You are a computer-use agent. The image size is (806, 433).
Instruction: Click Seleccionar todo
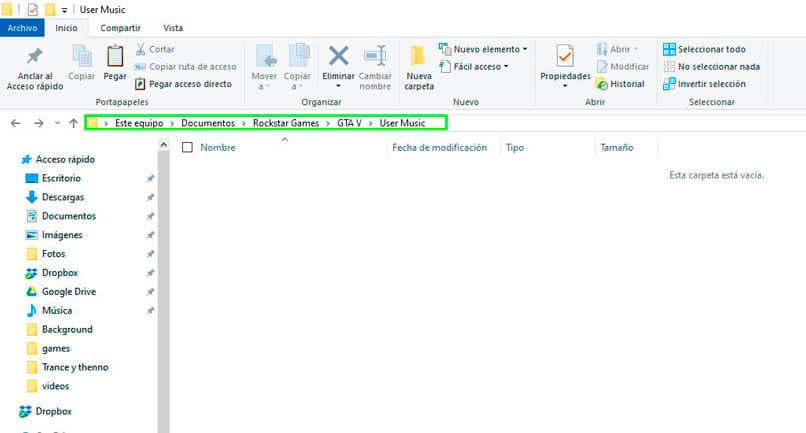click(x=704, y=49)
